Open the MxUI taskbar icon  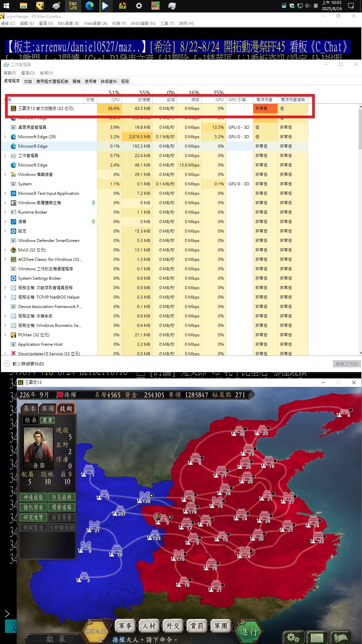click(x=122, y=6)
